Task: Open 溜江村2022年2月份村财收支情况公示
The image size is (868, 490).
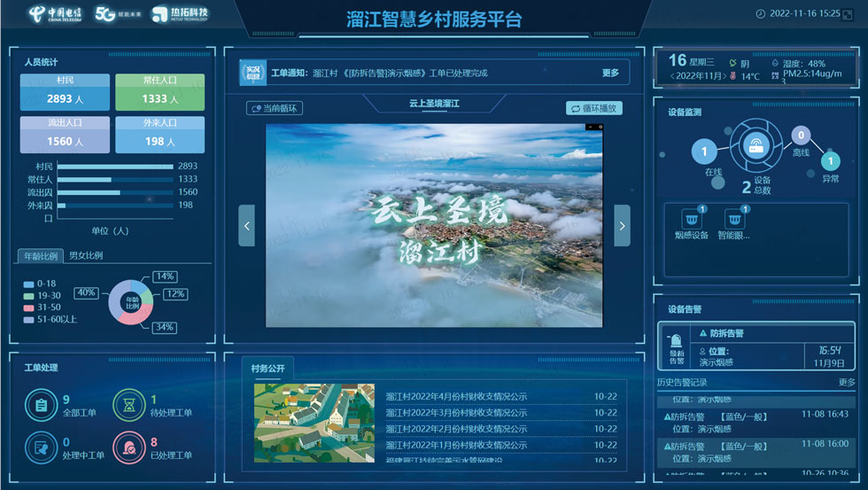Action: pos(501,429)
